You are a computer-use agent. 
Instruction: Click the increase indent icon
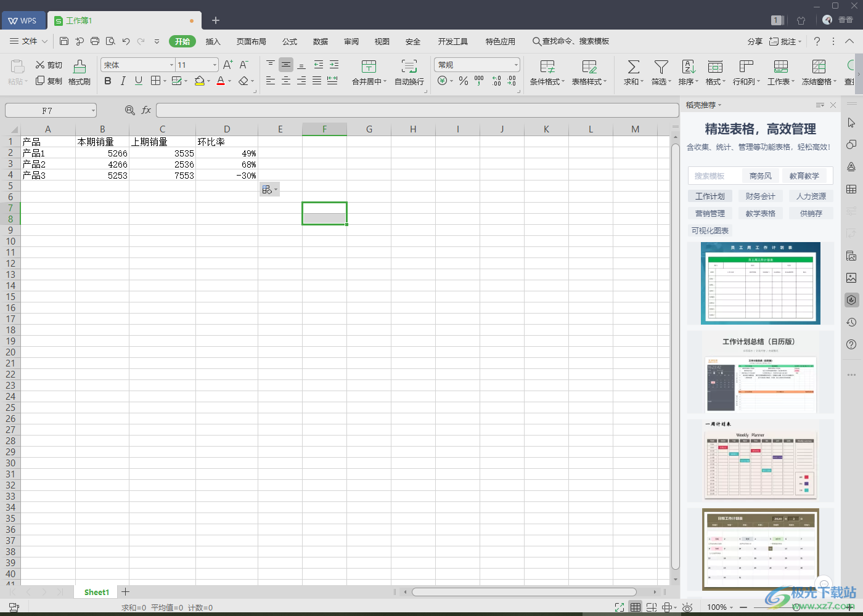click(334, 65)
